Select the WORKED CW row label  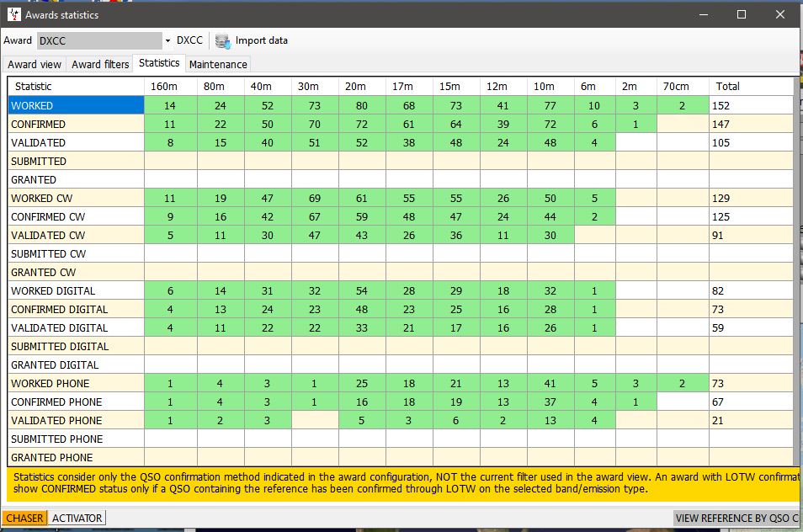click(x=77, y=198)
